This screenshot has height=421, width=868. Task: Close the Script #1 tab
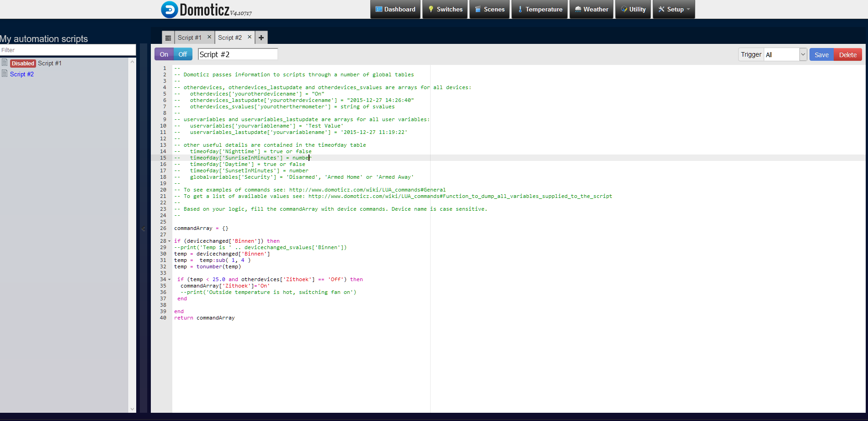209,37
